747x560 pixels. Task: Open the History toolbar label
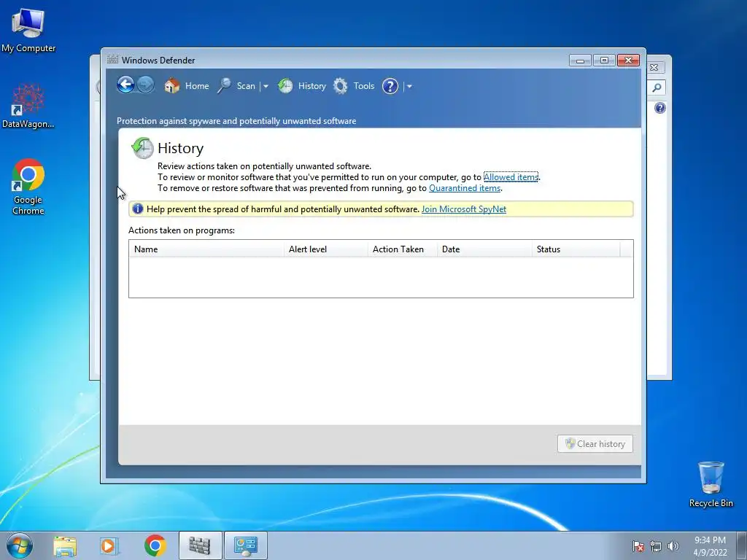[312, 86]
